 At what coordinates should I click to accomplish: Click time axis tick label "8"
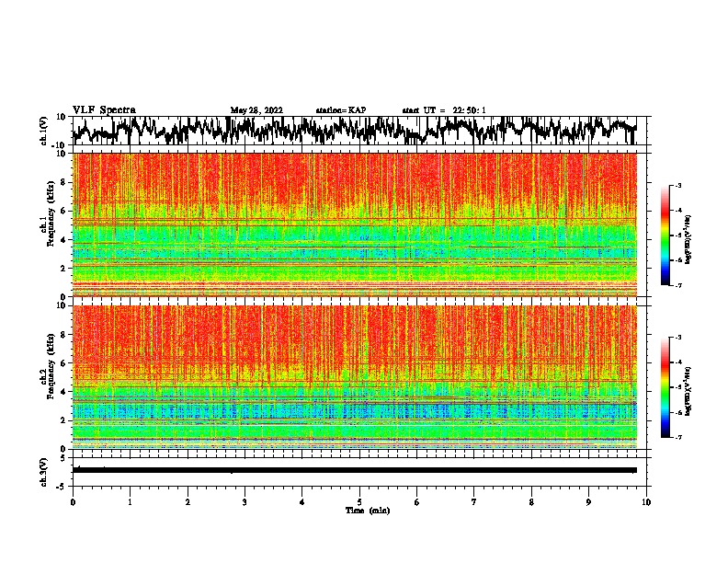tap(531, 502)
